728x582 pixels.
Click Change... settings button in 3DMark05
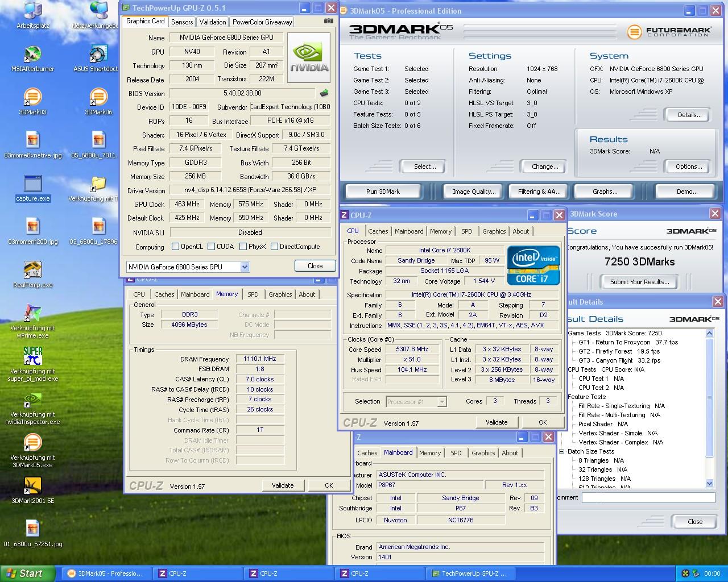pos(545,167)
